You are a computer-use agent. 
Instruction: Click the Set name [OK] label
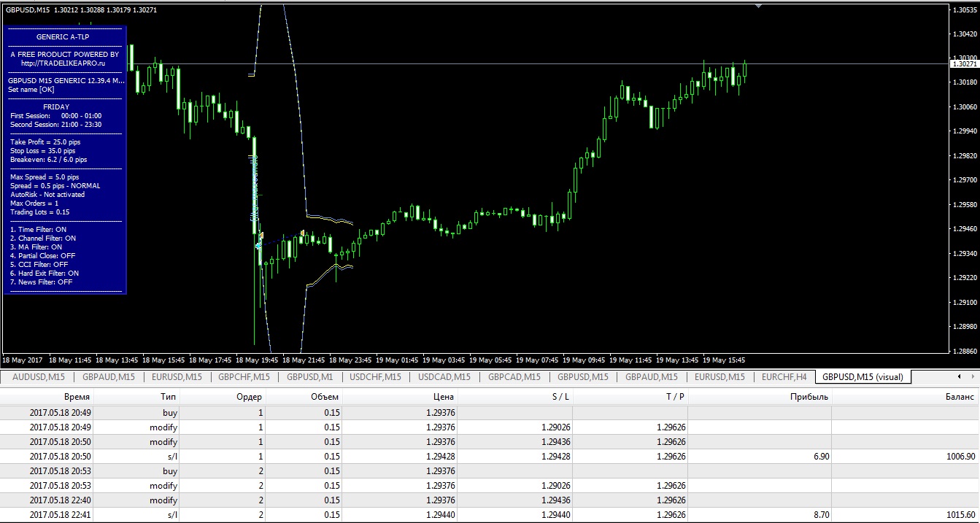(x=31, y=90)
